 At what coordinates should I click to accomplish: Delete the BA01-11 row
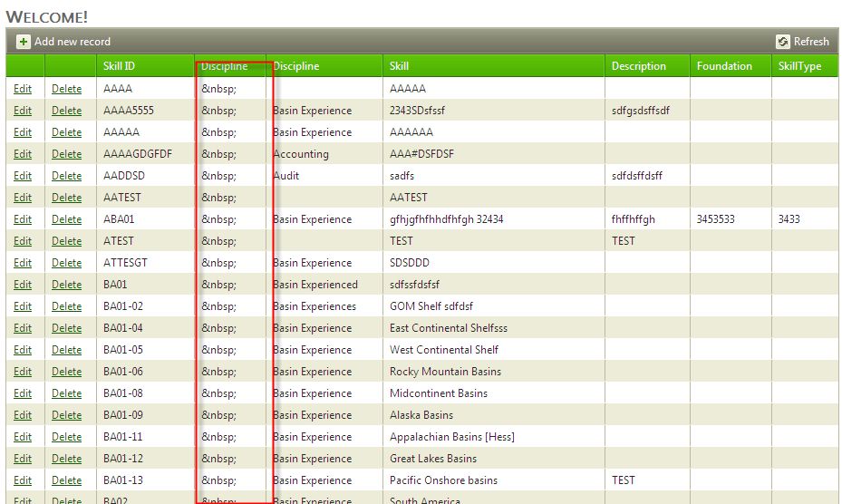click(66, 437)
